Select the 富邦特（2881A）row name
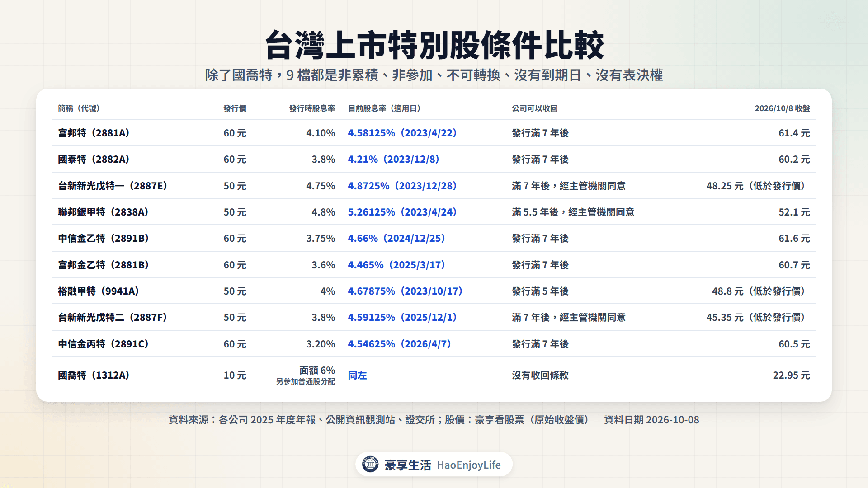This screenshot has width=868, height=488. click(94, 133)
